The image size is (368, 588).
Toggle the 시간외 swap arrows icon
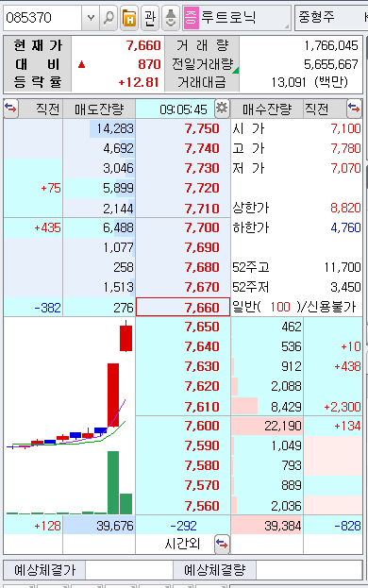click(222, 544)
